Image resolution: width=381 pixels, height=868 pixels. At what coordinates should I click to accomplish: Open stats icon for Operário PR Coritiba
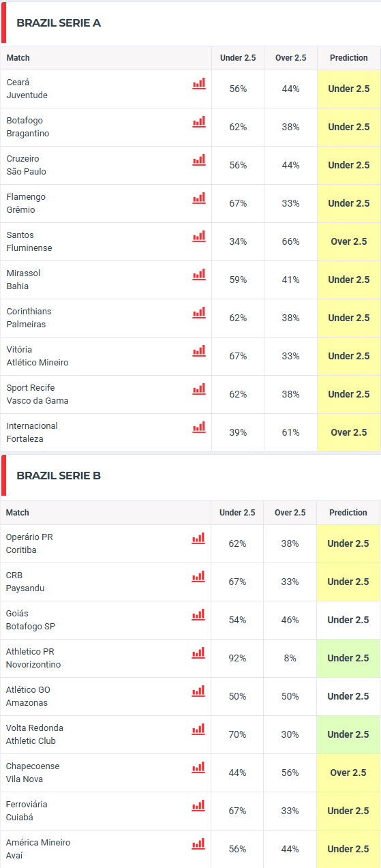(x=198, y=539)
